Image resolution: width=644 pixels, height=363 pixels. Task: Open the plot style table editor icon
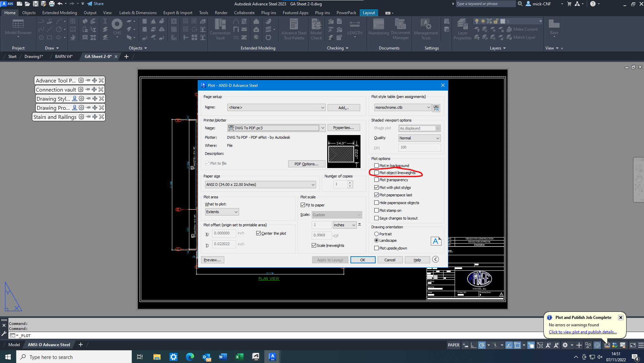436,108
